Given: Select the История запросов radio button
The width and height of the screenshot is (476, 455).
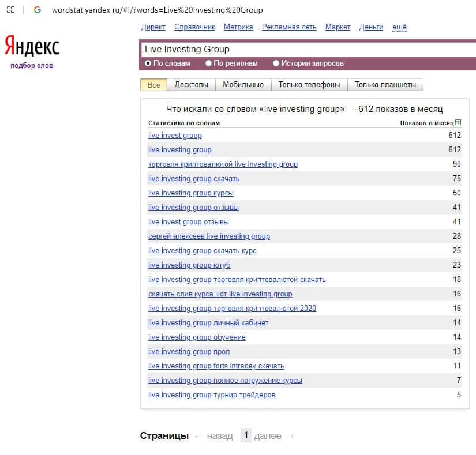Looking at the screenshot, I should point(276,63).
